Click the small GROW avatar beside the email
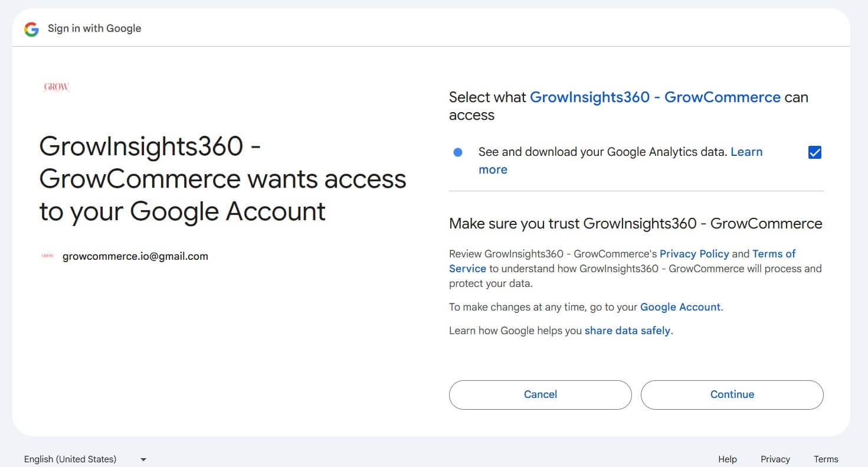This screenshot has width=868, height=467. pyautogui.click(x=48, y=256)
